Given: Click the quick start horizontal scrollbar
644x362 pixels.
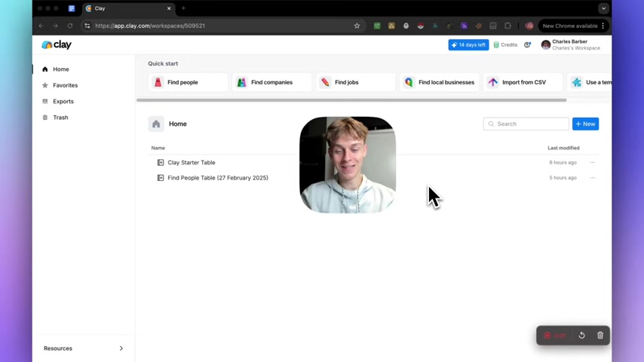Looking at the screenshot, I should pos(351,100).
